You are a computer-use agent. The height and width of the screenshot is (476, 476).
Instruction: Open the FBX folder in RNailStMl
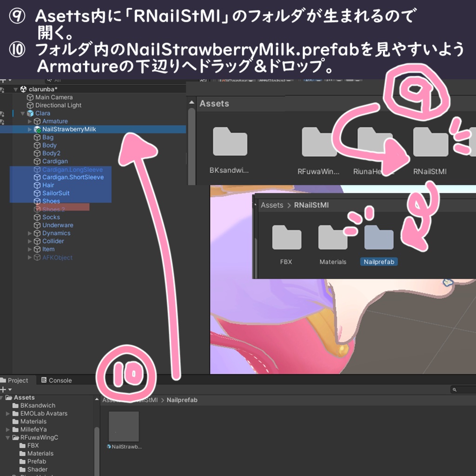pyautogui.click(x=286, y=238)
